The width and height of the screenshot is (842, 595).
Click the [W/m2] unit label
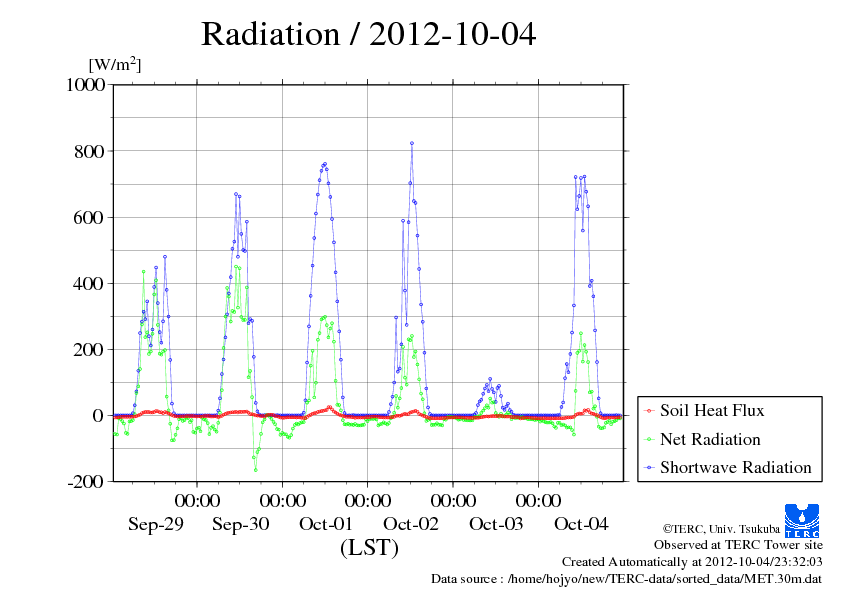115,65
